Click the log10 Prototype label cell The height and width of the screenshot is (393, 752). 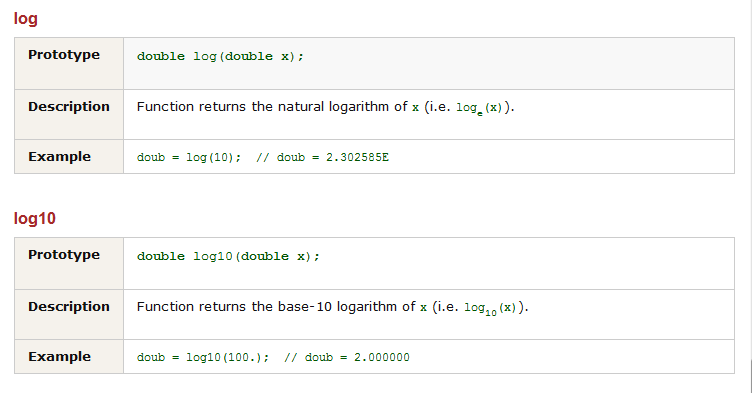(69, 263)
